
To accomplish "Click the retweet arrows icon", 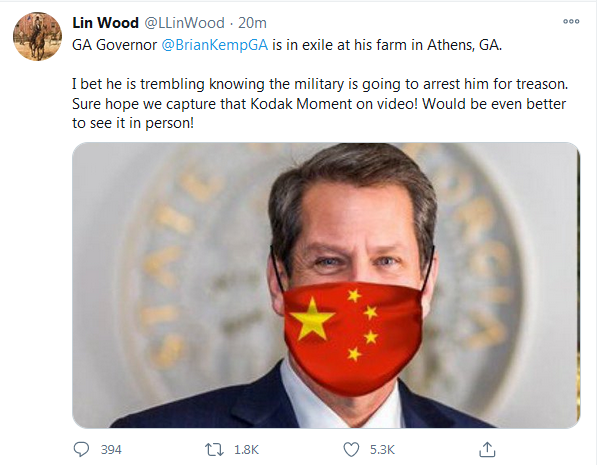I will click(x=214, y=449).
